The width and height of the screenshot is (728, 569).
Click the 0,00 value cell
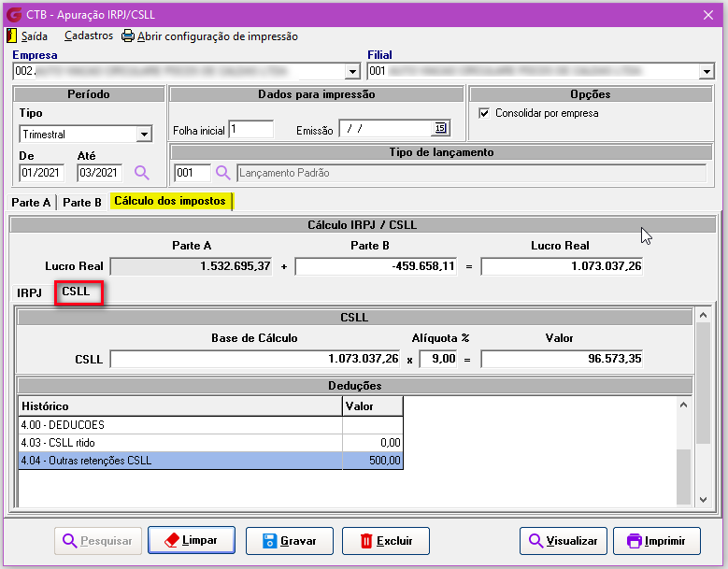coord(372,443)
